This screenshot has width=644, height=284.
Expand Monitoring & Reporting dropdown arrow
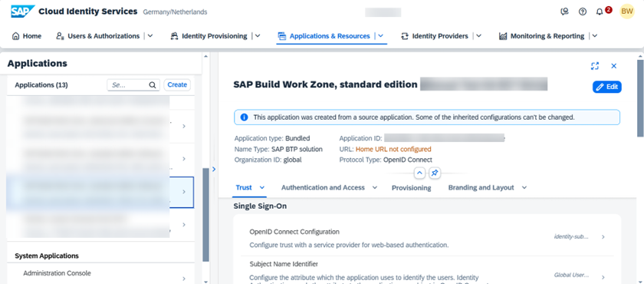595,36
